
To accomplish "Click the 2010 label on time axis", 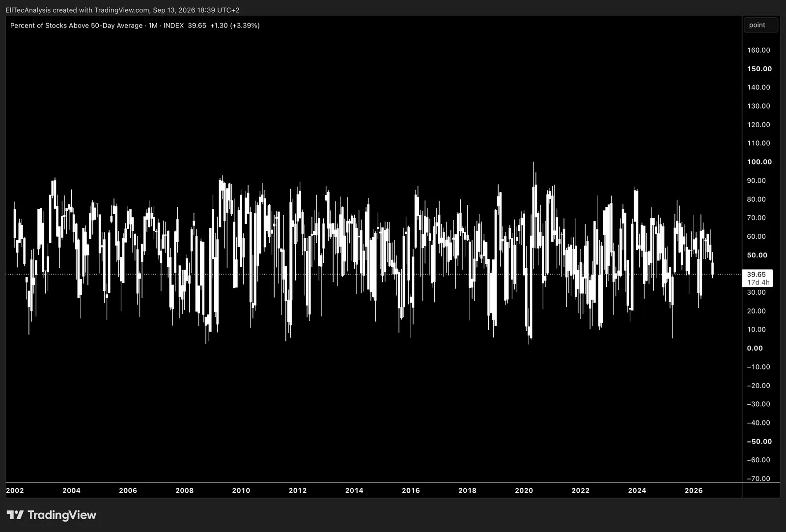I will point(241,490).
